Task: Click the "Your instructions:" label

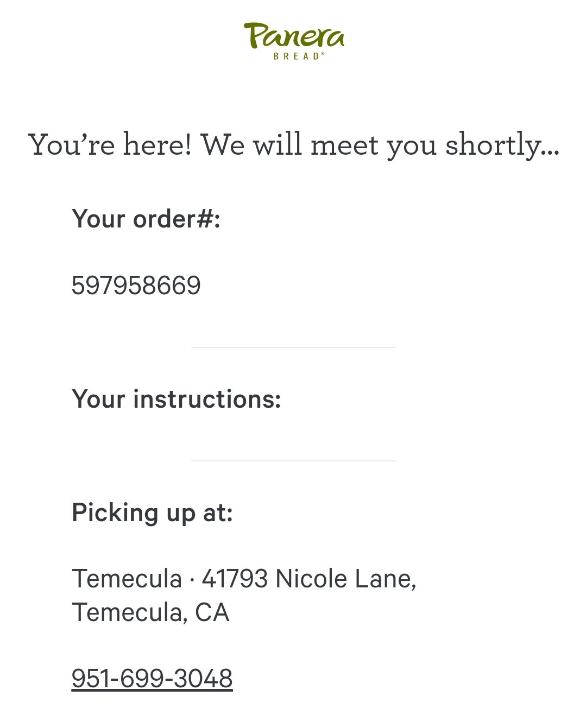Action: (177, 399)
